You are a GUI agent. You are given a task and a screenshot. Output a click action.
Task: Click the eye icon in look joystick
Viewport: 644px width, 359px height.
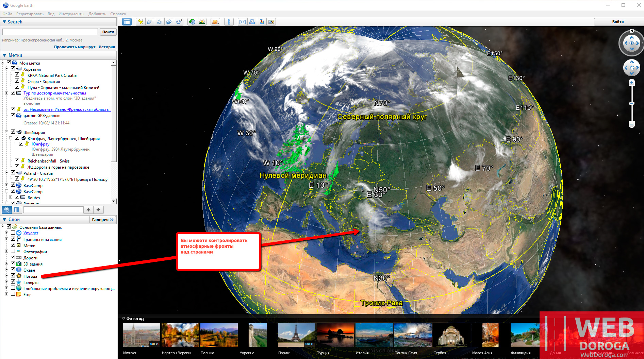tap(632, 43)
